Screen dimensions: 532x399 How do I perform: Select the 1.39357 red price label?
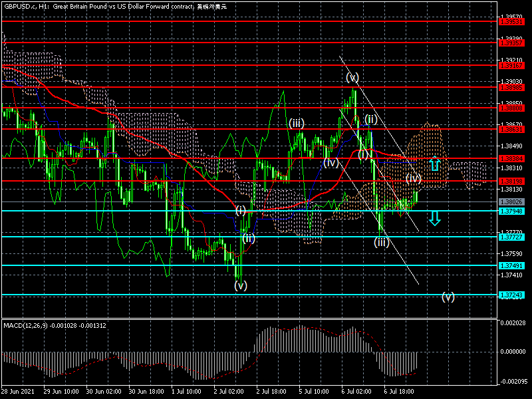click(511, 43)
